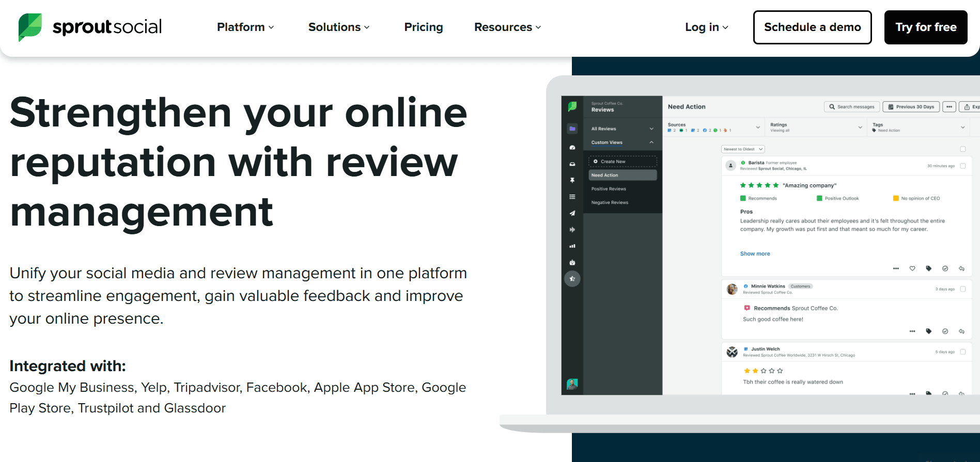
Task: Mark Barista review complete with checkmark icon
Action: (945, 268)
